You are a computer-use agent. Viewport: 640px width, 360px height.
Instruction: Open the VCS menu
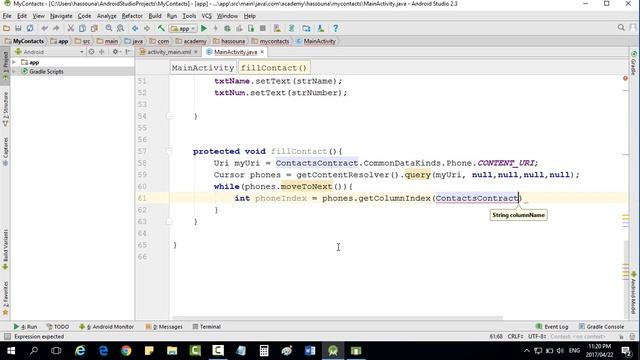207,16
